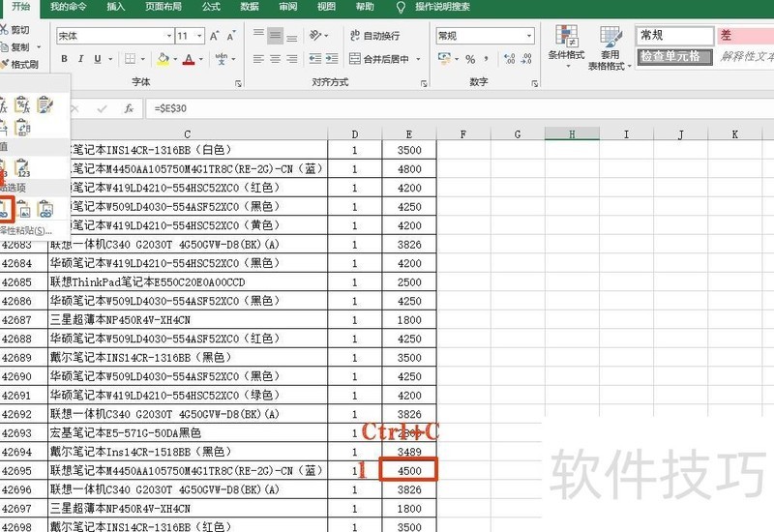Screen dimensions: 774x532
Task: Toggle bold formatting in font group
Action: click(64, 59)
